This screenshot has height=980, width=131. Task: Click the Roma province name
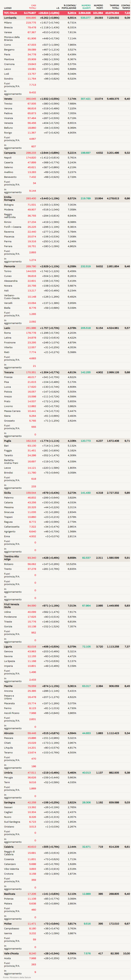[x=7, y=333]
